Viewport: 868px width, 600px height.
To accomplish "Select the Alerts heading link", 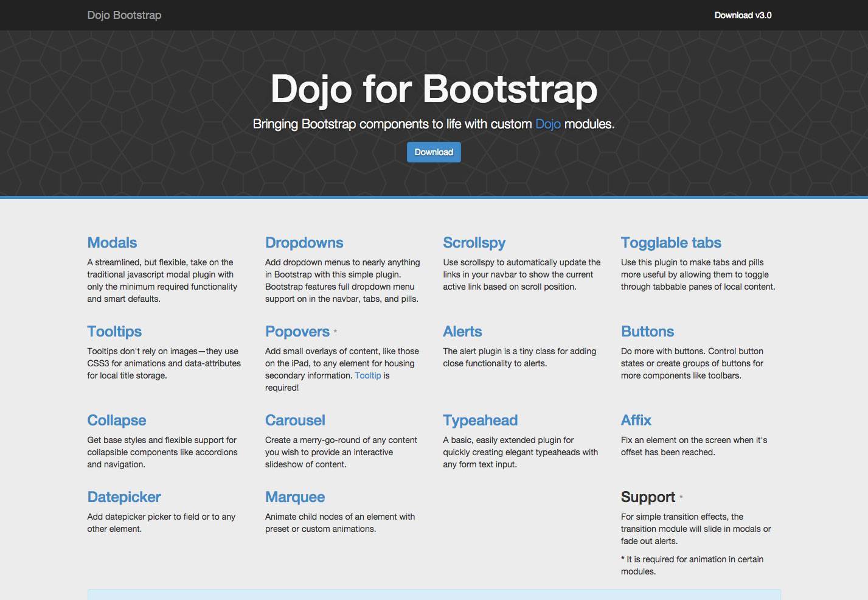I will [x=462, y=331].
